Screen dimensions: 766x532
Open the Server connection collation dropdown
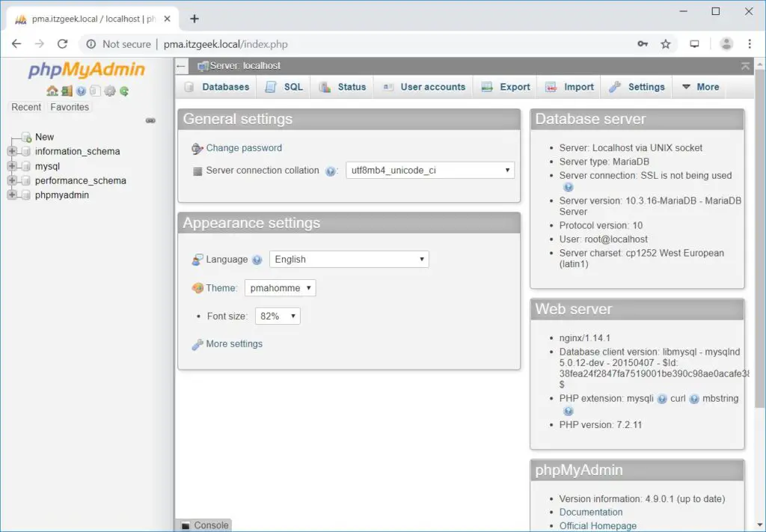430,171
